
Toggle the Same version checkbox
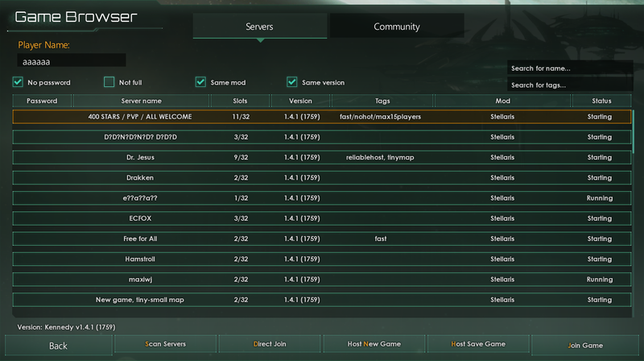pyautogui.click(x=292, y=82)
